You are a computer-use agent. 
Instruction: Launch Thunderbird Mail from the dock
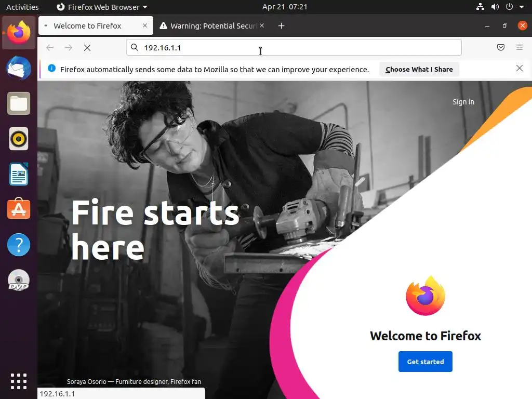(x=19, y=68)
